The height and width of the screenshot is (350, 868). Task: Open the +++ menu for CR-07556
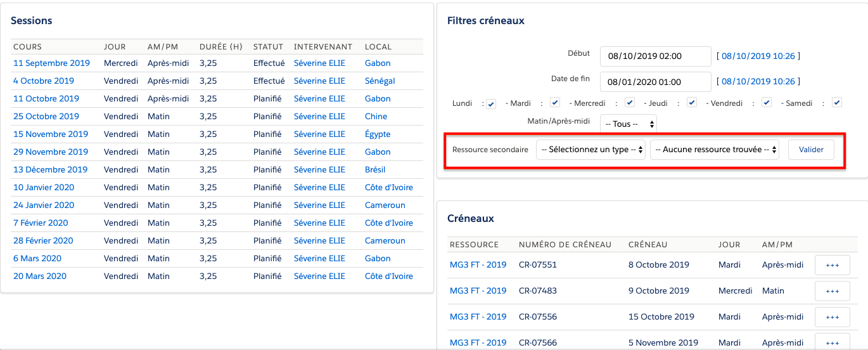832,317
